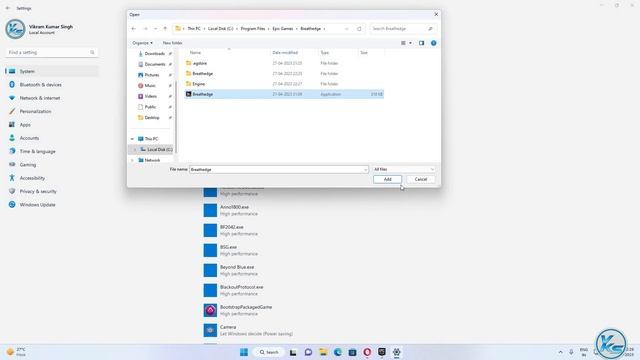
Task: Click Program Files in the breadcrumb
Action: coord(253,29)
